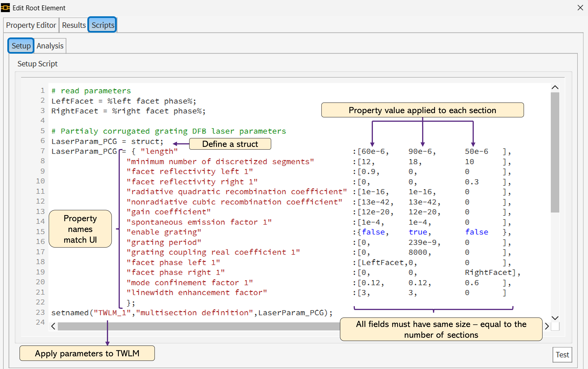Click the 50e-6 length value

(477, 152)
